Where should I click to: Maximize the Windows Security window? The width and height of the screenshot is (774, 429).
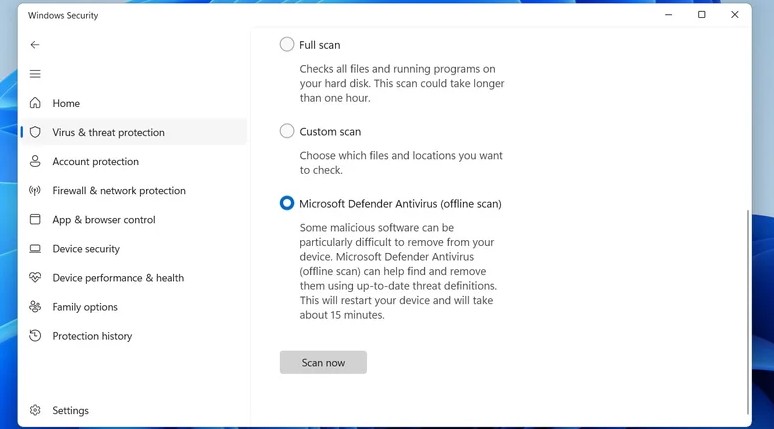click(x=701, y=15)
